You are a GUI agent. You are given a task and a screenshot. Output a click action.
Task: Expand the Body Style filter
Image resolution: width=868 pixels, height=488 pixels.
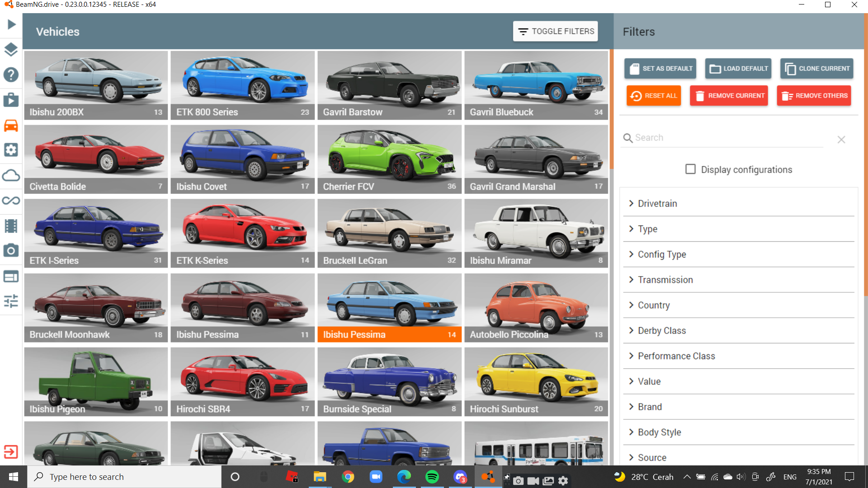739,432
